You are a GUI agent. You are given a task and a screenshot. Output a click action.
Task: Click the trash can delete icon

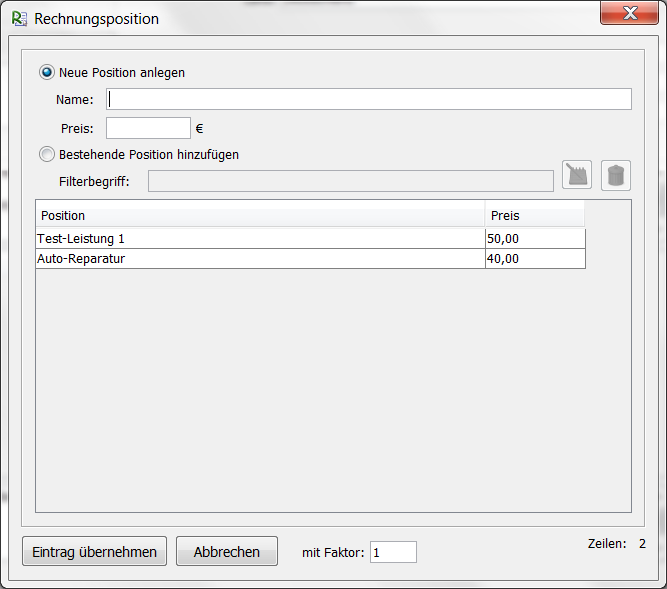tap(616, 175)
